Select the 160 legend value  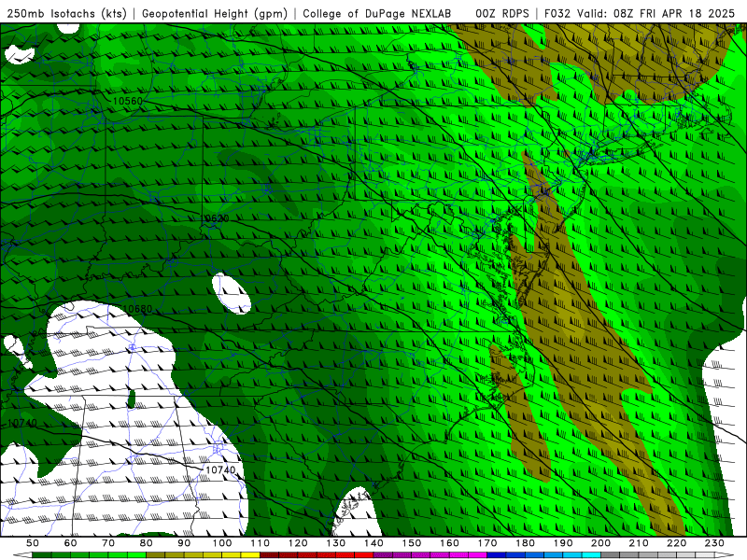(449, 543)
